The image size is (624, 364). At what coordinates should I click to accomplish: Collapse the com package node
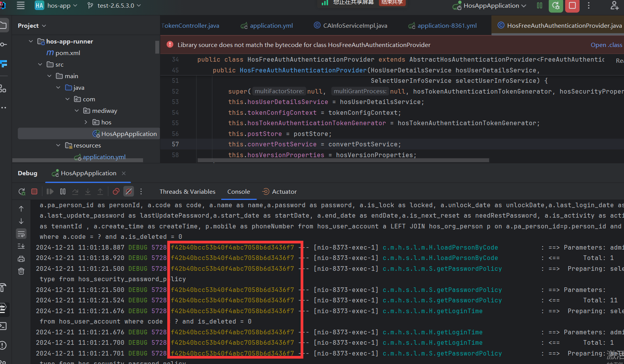(68, 99)
